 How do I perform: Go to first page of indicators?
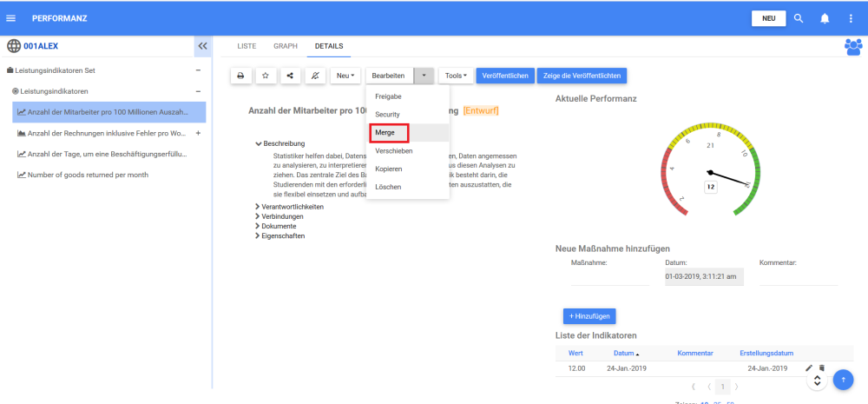693,387
